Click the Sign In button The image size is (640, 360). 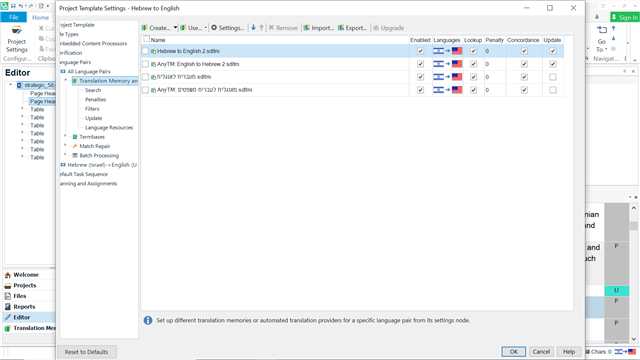625,17
